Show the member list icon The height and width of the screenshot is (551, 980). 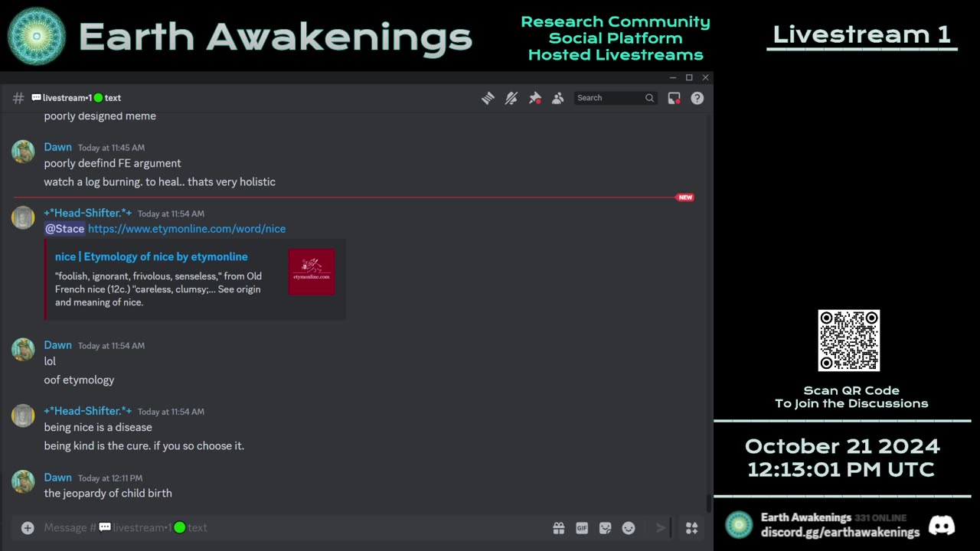click(558, 98)
